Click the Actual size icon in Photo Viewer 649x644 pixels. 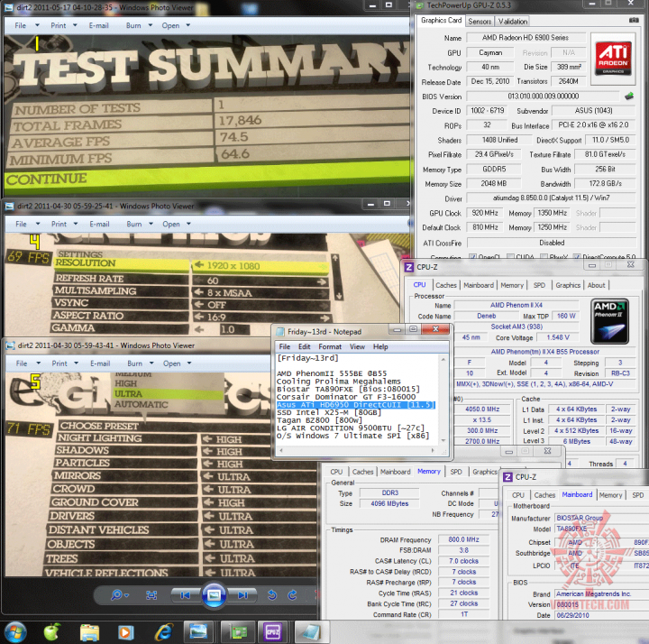pyautogui.click(x=151, y=595)
